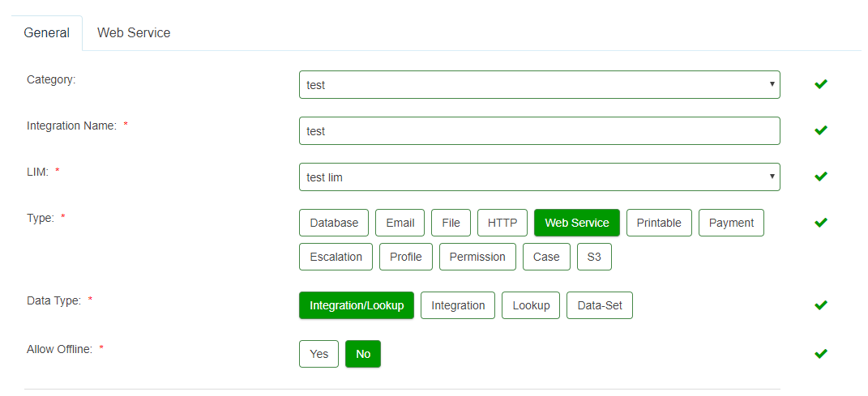This screenshot has width=868, height=396.
Task: Open the Category dropdown showing test
Action: [539, 84]
